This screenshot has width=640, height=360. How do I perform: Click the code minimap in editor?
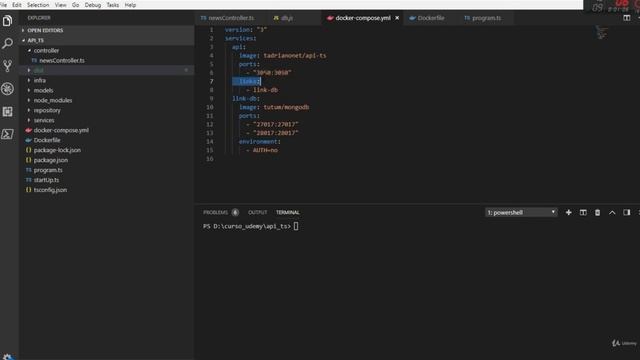point(601,33)
